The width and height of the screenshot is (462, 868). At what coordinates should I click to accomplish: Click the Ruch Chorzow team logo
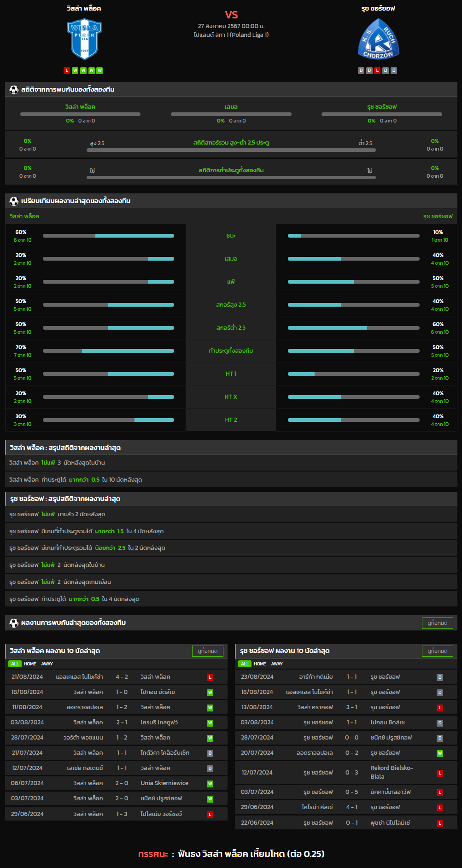[378, 39]
